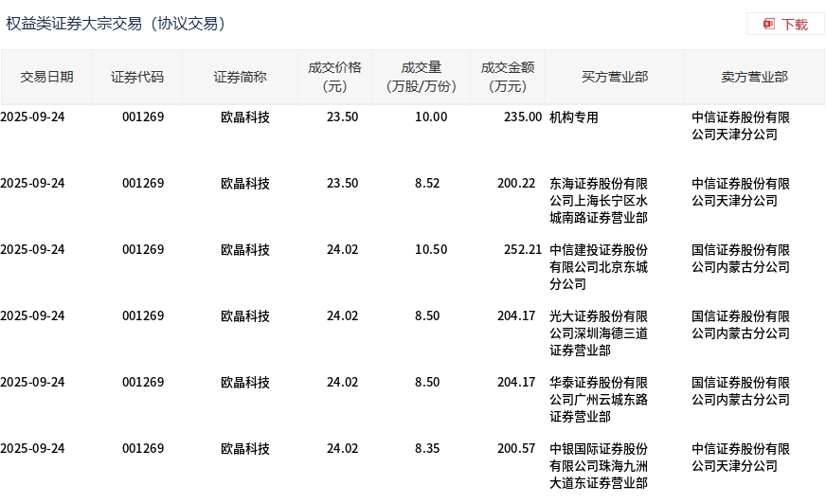Click the 中信建投证券 buyer branch cell
The height and width of the screenshot is (504, 826).
click(x=599, y=267)
